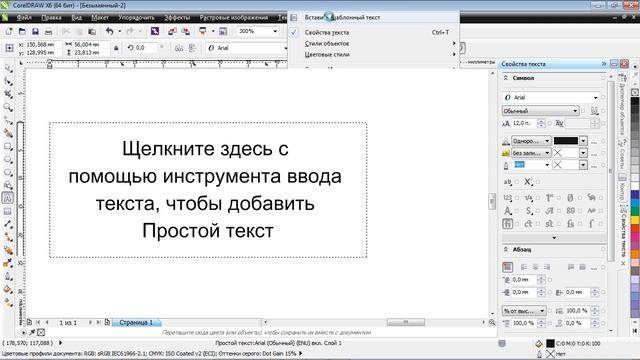Image resolution: width=640 pixels, height=360 pixels.
Task: Click the lock ratio padlock icon
Action: pos(116,48)
